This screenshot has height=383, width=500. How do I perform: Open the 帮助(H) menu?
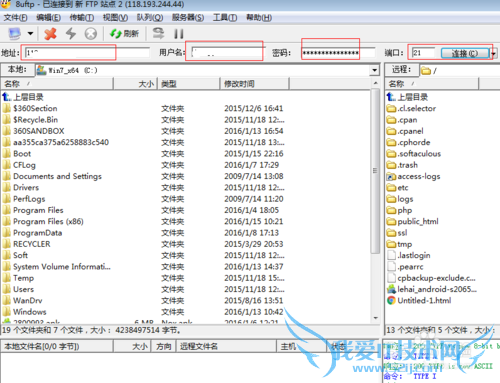(x=259, y=17)
